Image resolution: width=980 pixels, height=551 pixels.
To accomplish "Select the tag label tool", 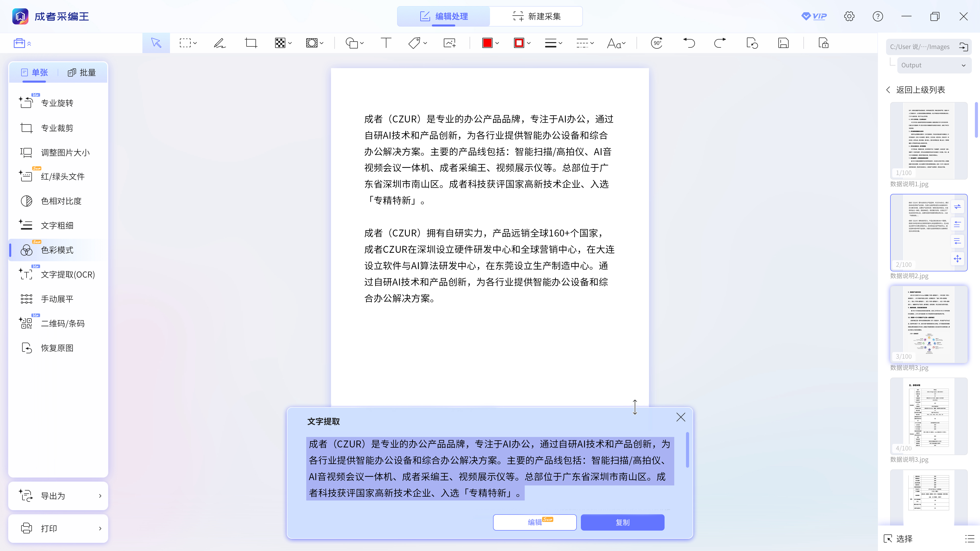I will click(414, 43).
